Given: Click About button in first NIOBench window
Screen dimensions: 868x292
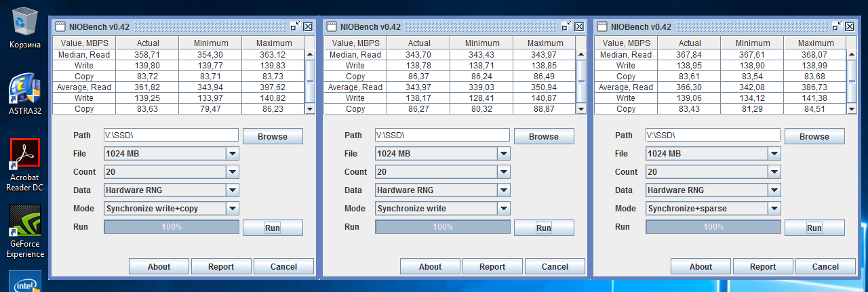Looking at the screenshot, I should point(159,266).
